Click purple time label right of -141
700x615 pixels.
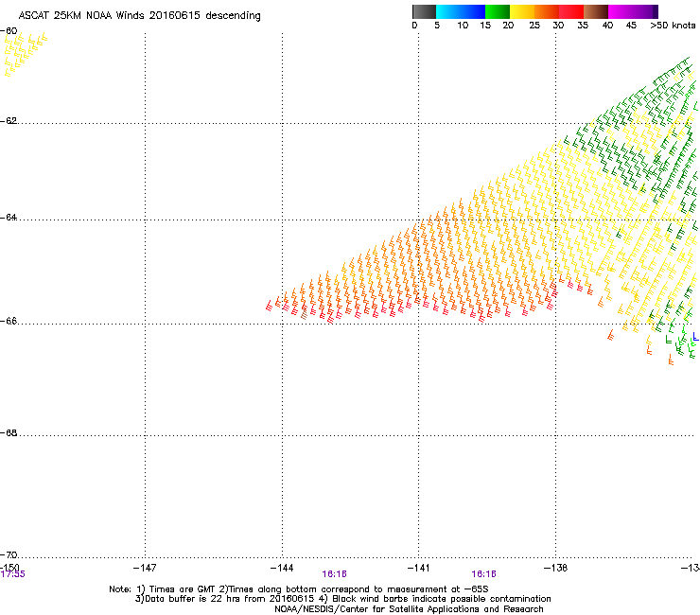point(484,574)
